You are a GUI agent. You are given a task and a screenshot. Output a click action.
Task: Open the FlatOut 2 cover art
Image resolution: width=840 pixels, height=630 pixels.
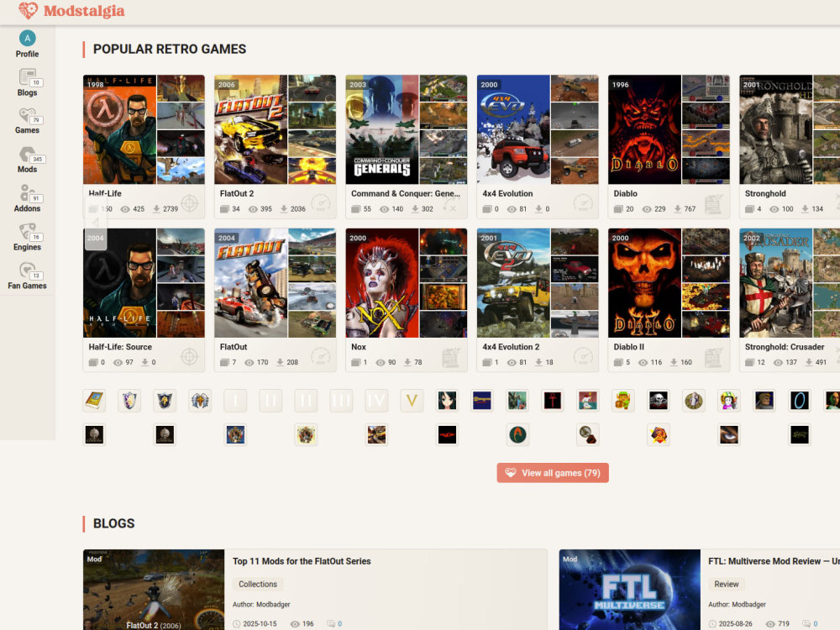coord(250,129)
